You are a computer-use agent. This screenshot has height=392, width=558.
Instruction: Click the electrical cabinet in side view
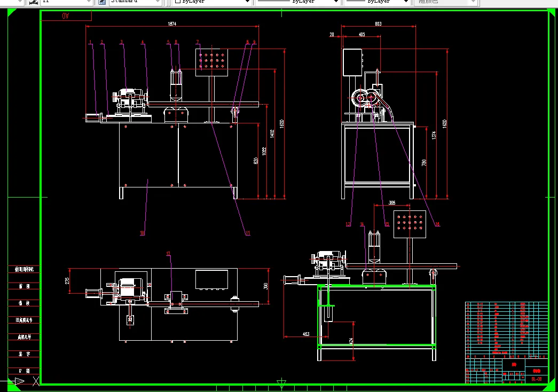click(x=352, y=62)
